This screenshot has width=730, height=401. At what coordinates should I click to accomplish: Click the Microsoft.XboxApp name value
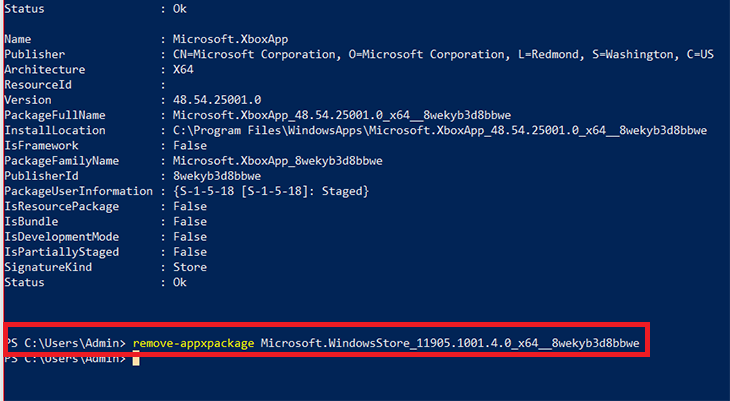coord(230,39)
